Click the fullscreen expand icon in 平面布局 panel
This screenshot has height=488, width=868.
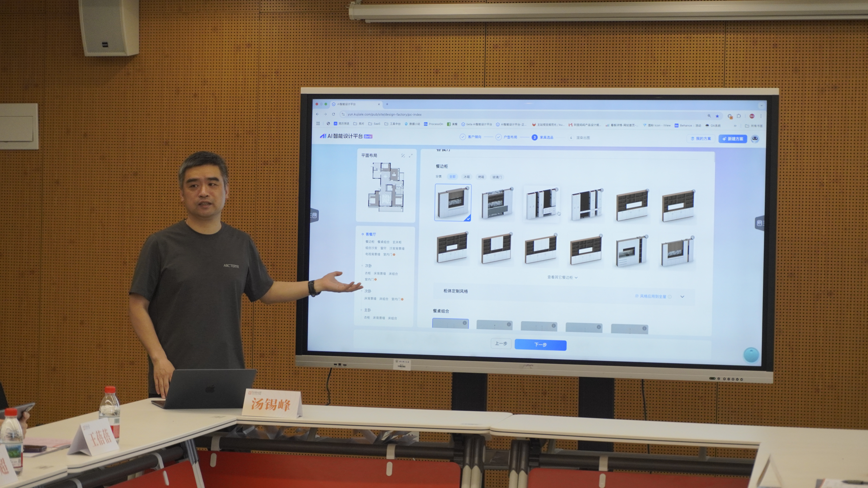pos(410,156)
